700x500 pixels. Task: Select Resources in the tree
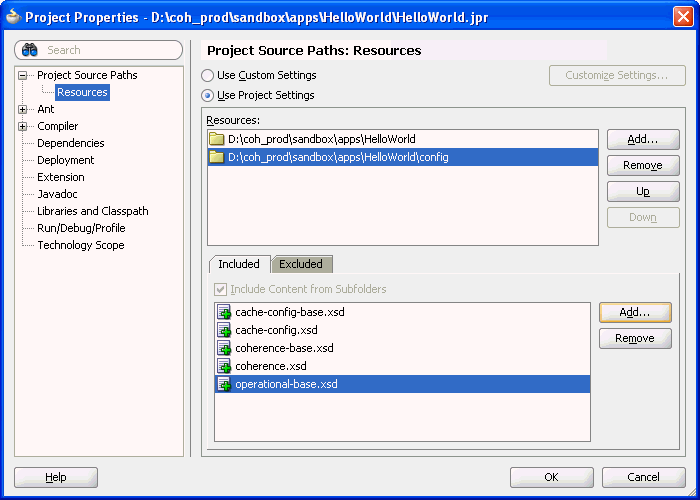[x=83, y=92]
